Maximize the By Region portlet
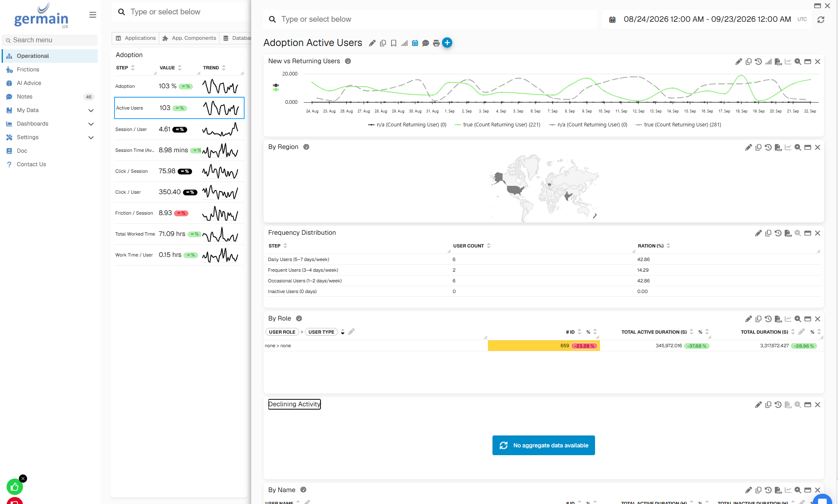 (x=808, y=147)
